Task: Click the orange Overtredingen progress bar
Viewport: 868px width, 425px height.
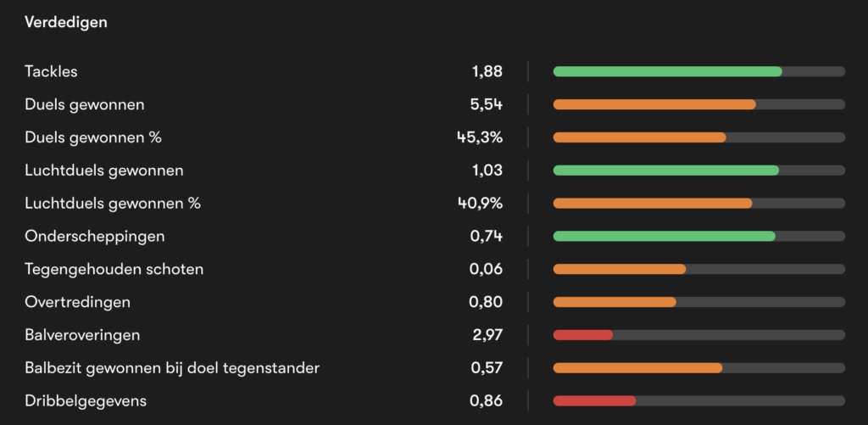Action: coord(615,302)
